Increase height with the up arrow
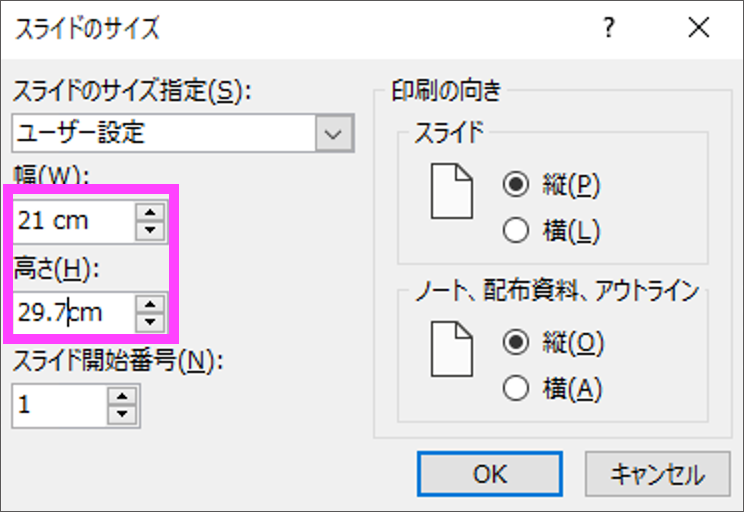Viewport: 744px width, 512px height. coord(149,303)
